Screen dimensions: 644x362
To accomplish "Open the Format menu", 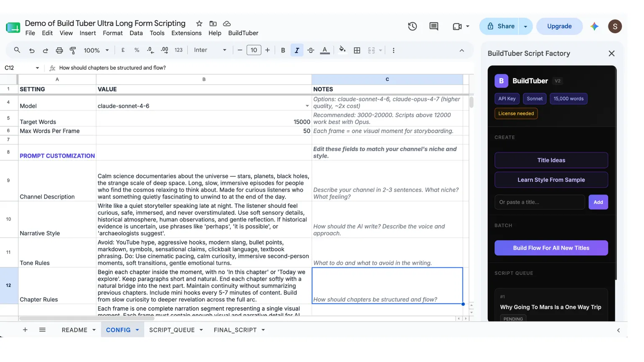I will [x=113, y=33].
